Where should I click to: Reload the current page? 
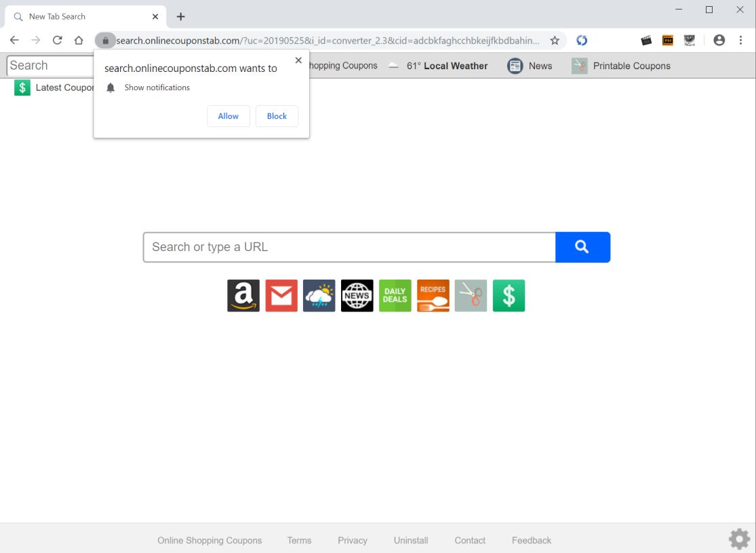point(58,40)
